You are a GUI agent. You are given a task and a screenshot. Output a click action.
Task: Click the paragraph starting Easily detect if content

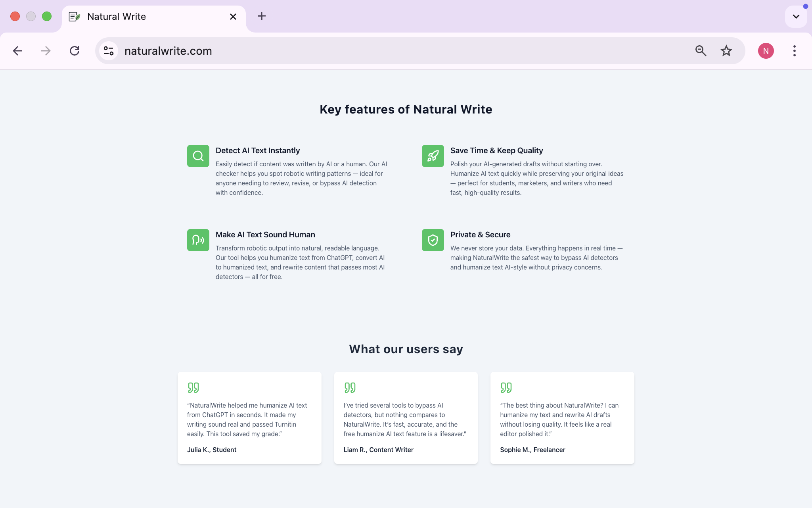[x=301, y=178]
